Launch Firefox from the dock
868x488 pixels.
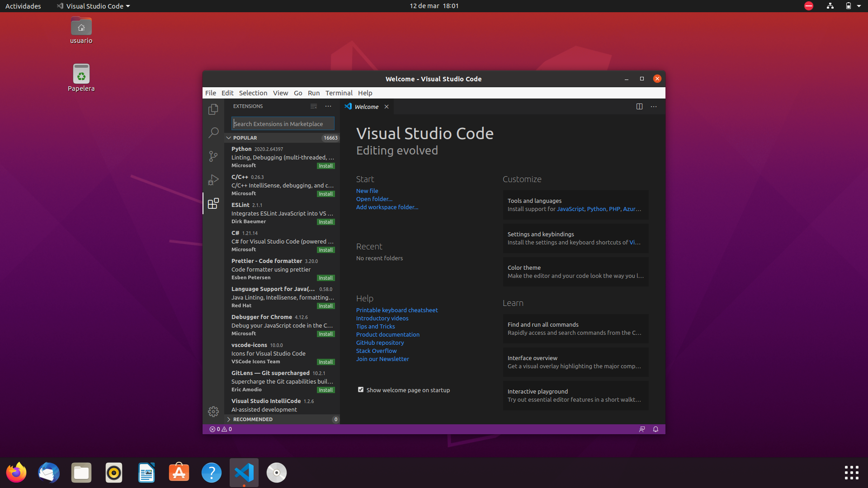click(16, 473)
